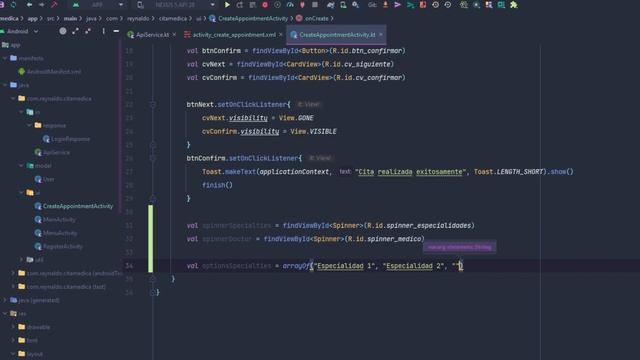
Task: Select MainActivity in project tree
Action: point(55,220)
